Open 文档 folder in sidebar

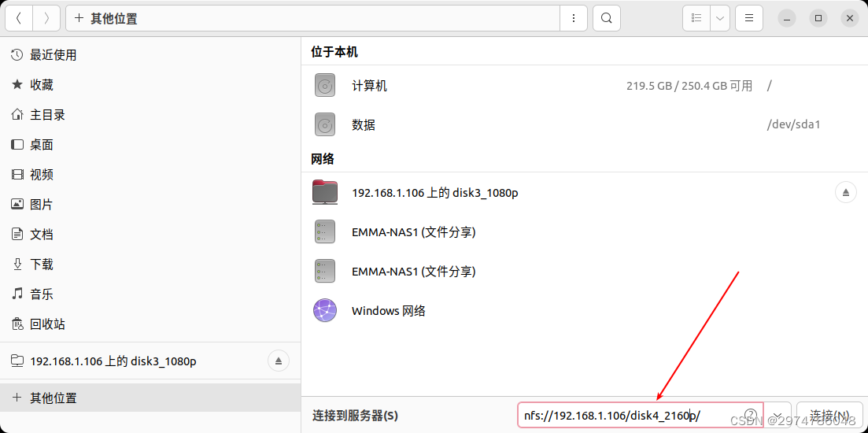pyautogui.click(x=150, y=235)
